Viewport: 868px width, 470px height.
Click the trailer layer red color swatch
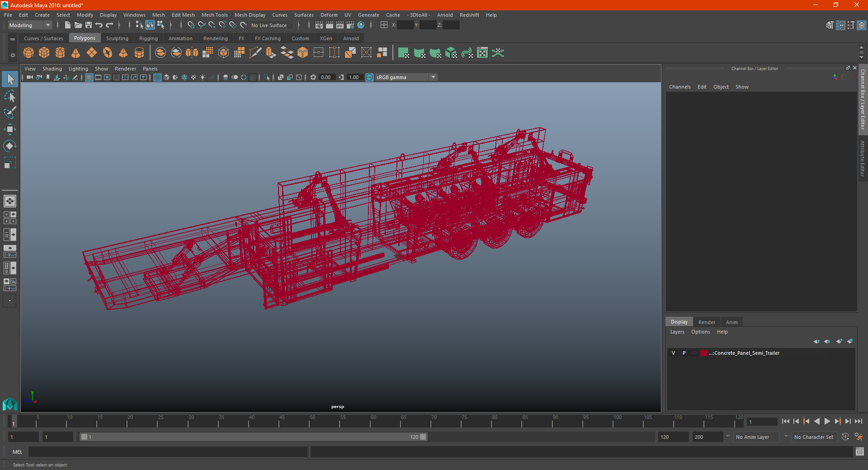[704, 353]
